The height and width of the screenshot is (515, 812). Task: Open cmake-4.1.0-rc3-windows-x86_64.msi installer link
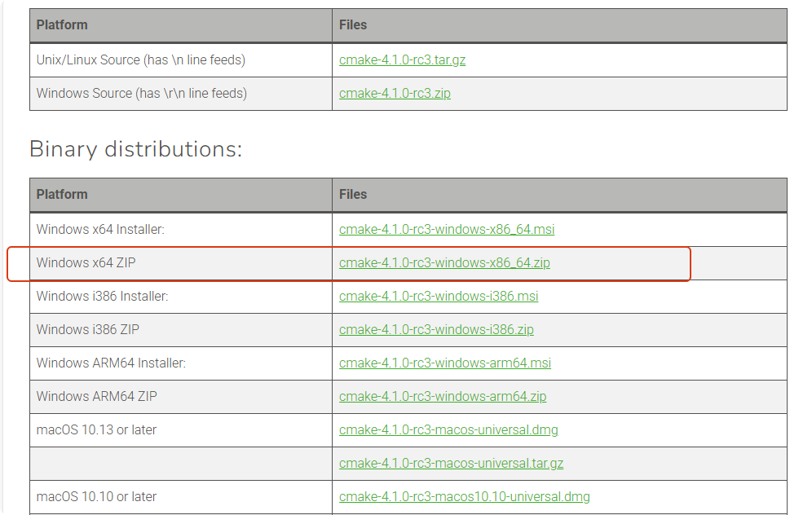coord(447,229)
